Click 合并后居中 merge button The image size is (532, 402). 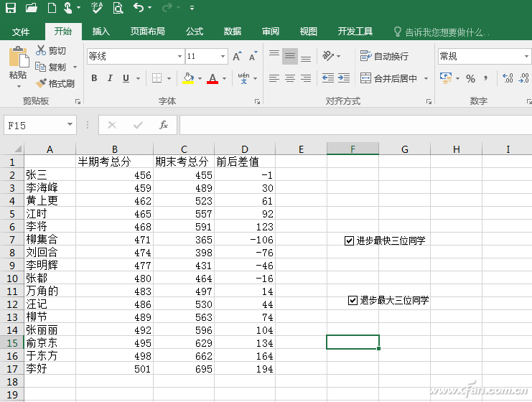pos(389,78)
